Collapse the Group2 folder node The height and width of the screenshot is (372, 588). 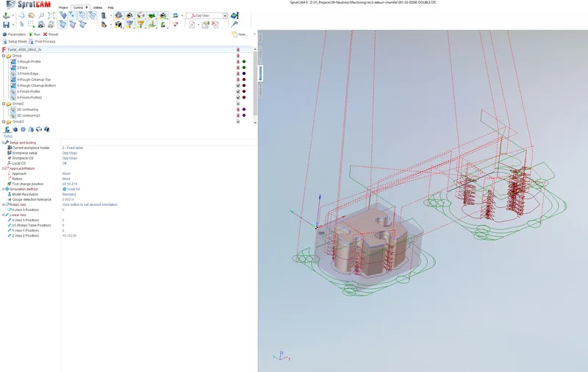click(4, 104)
